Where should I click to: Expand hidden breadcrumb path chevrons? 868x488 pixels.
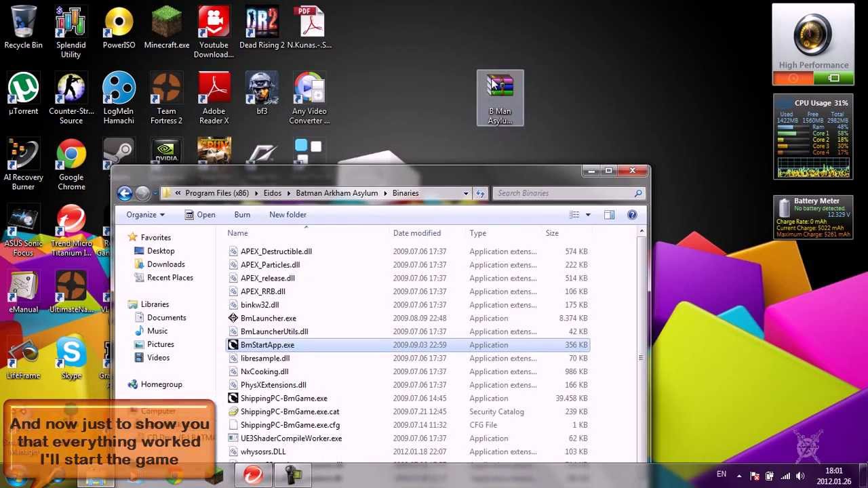tap(178, 193)
